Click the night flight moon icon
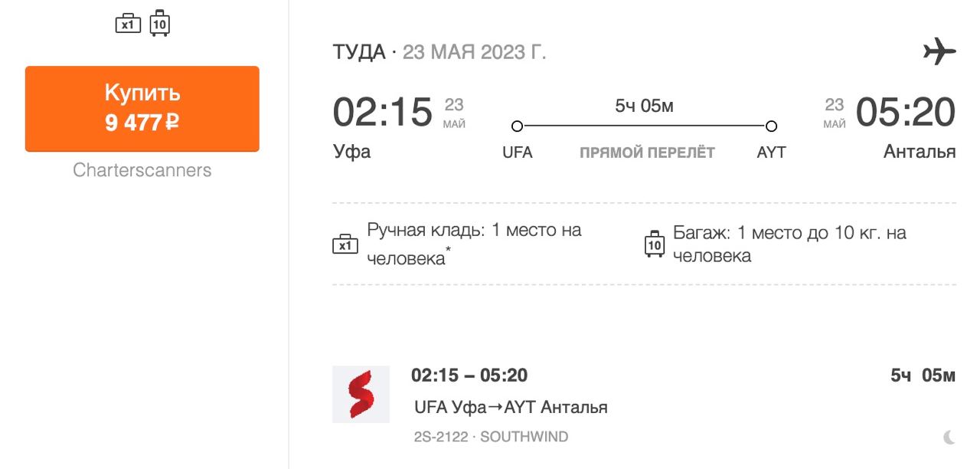This screenshot has height=469, width=980. tap(949, 438)
